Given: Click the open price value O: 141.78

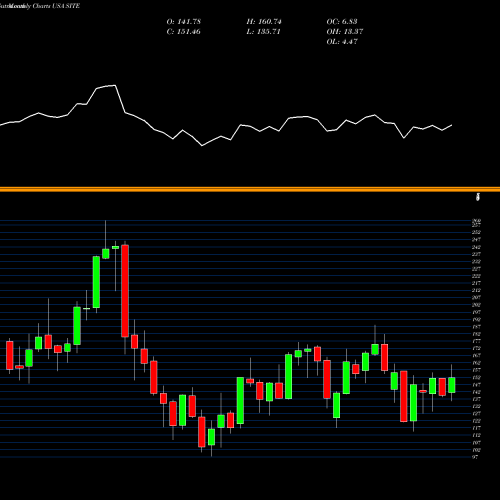Looking at the screenshot, I should coord(184,22).
